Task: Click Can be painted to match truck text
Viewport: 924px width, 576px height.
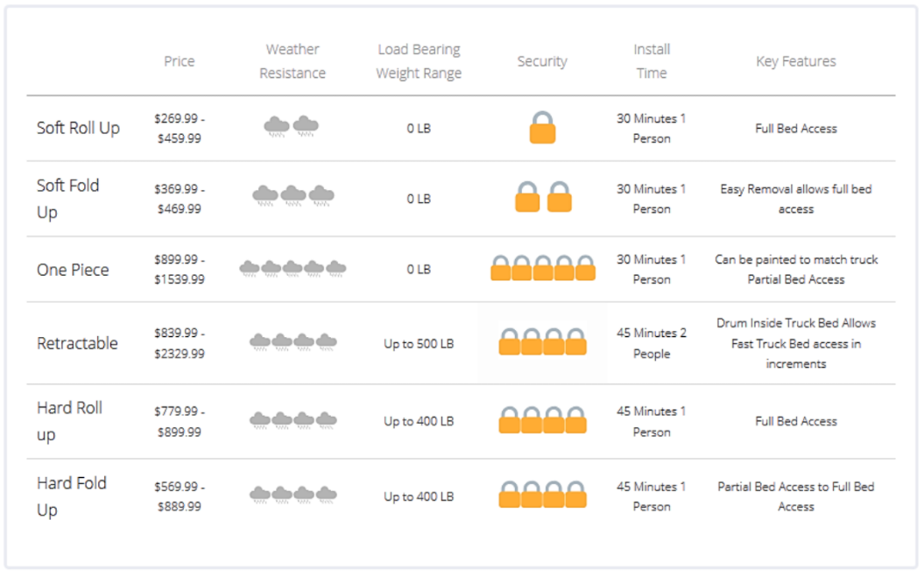Action: click(x=796, y=260)
